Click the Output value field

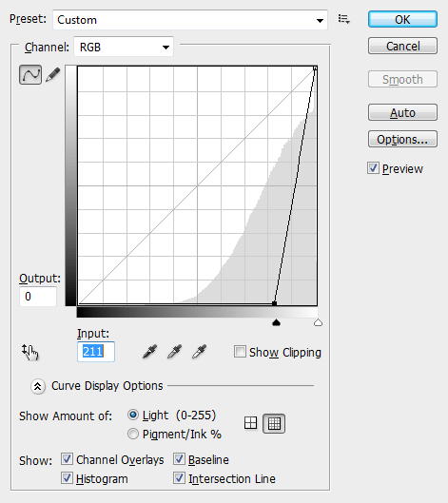tap(38, 297)
